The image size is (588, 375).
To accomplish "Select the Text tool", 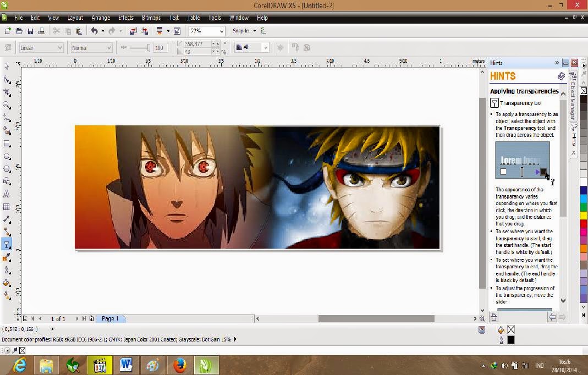I will tap(7, 194).
